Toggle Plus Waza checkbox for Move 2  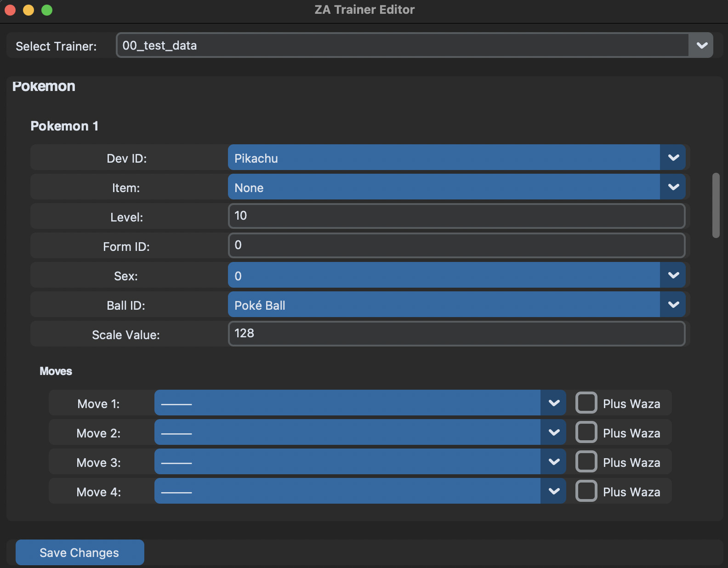(x=586, y=432)
